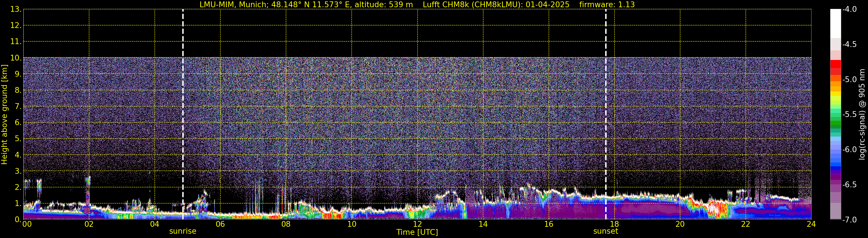Click the 1 km height tick label
The image size is (868, 238).
tap(18, 203)
